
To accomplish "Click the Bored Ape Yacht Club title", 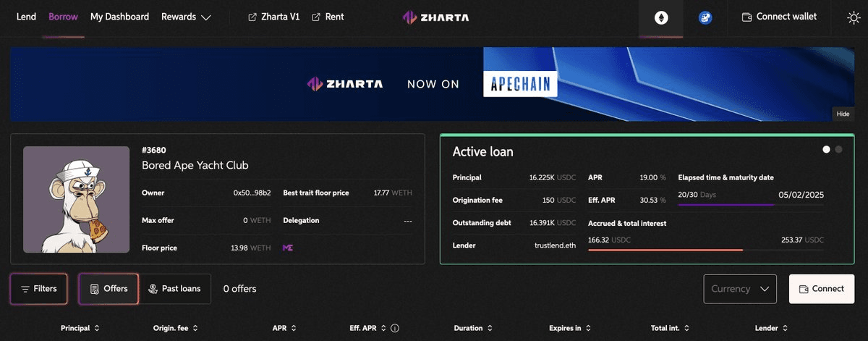I will coord(195,165).
